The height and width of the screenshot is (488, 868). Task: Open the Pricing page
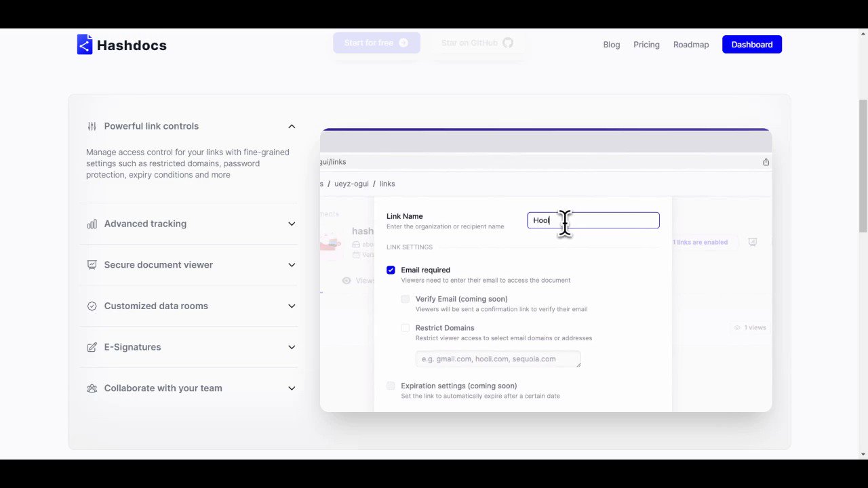pyautogui.click(x=646, y=44)
